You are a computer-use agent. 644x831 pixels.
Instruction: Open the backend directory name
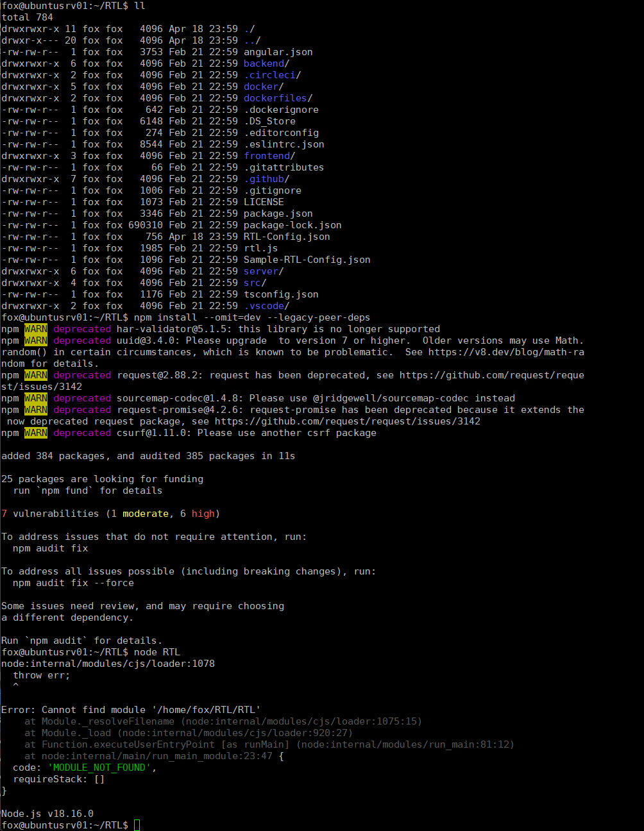[x=262, y=63]
